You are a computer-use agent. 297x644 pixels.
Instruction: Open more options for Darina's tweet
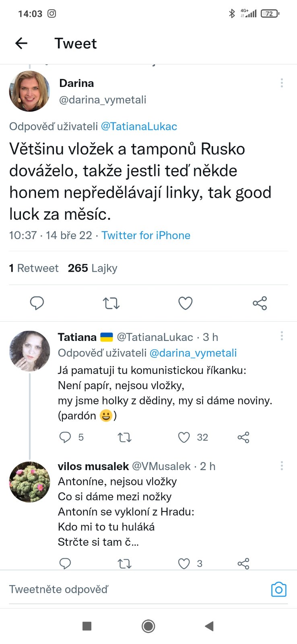point(282,83)
